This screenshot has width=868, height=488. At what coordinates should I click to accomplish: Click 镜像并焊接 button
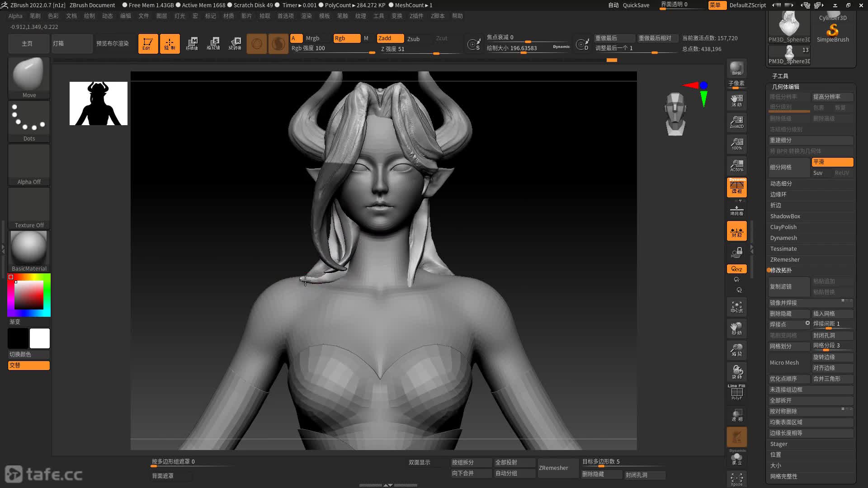(x=810, y=303)
